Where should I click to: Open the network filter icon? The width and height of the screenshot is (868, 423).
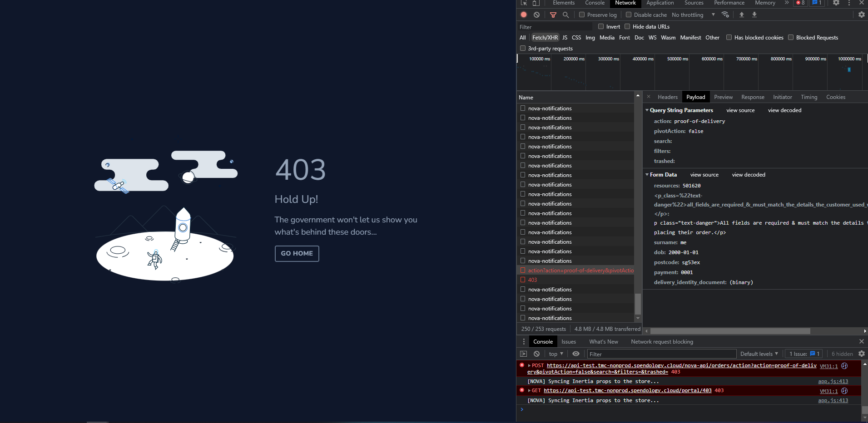pos(553,15)
